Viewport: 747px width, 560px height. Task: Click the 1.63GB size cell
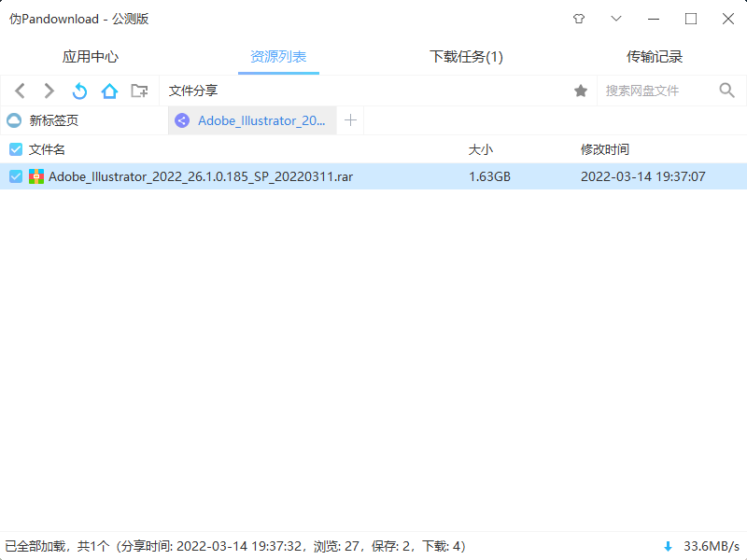pyautogui.click(x=489, y=176)
